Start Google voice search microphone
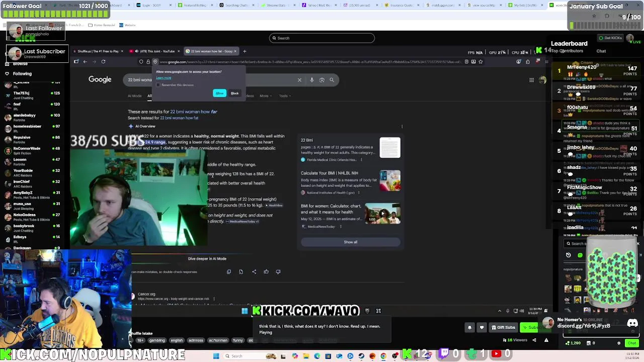Image resolution: width=644 pixels, height=362 pixels. pyautogui.click(x=312, y=80)
